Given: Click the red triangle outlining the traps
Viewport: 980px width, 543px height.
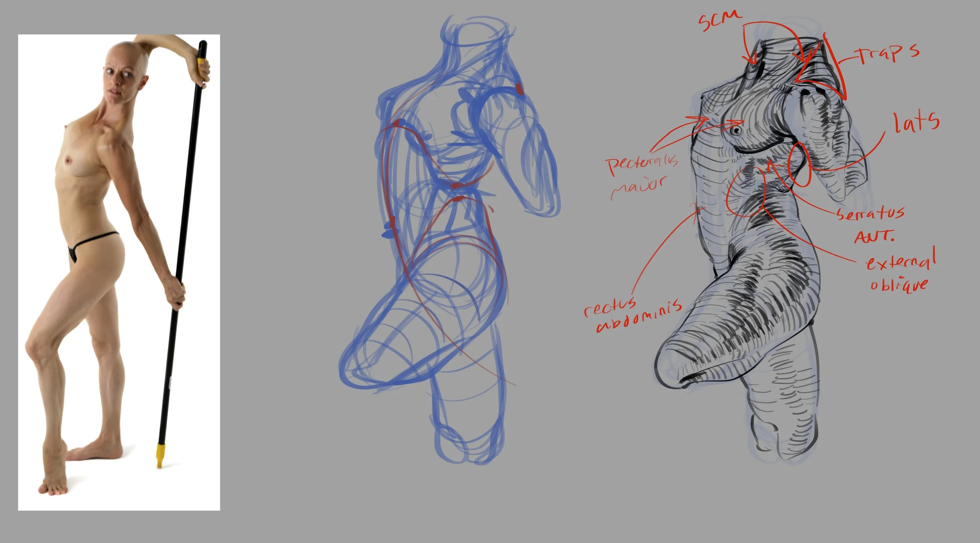Looking at the screenshot, I should tap(821, 71).
